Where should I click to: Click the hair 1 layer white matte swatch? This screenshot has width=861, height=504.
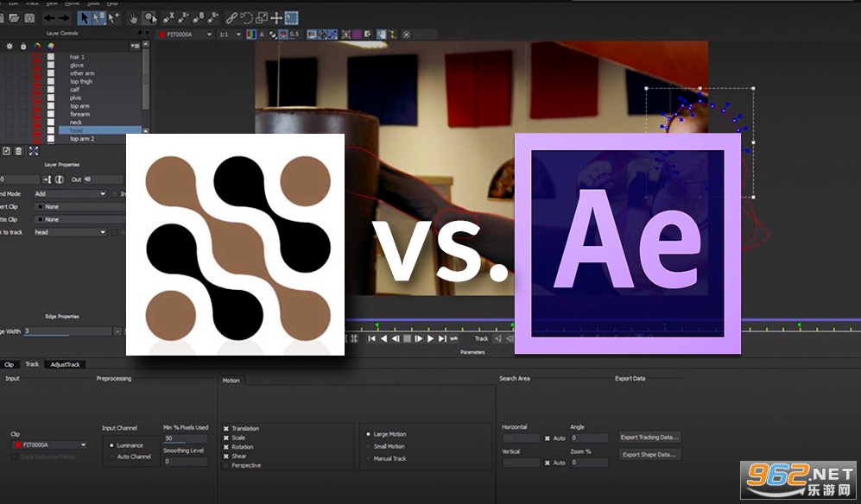pos(51,57)
